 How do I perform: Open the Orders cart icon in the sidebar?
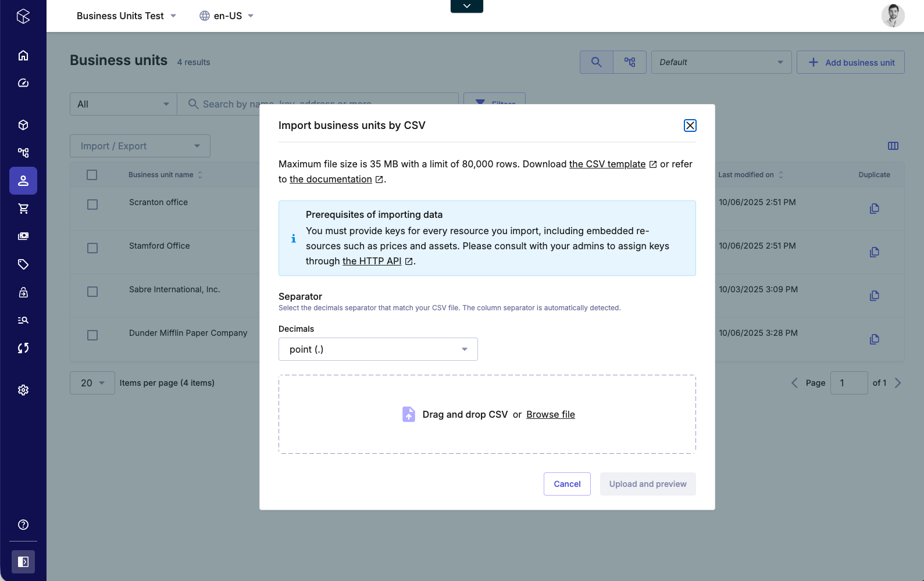[x=23, y=209]
